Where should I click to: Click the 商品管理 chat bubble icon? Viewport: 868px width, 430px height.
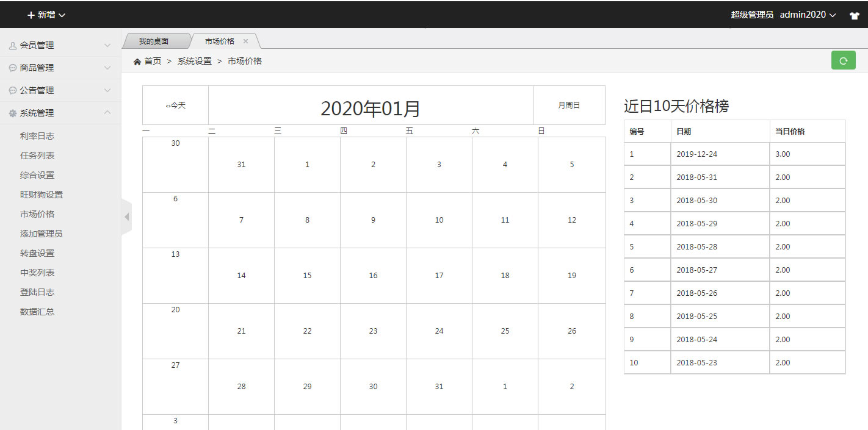13,68
